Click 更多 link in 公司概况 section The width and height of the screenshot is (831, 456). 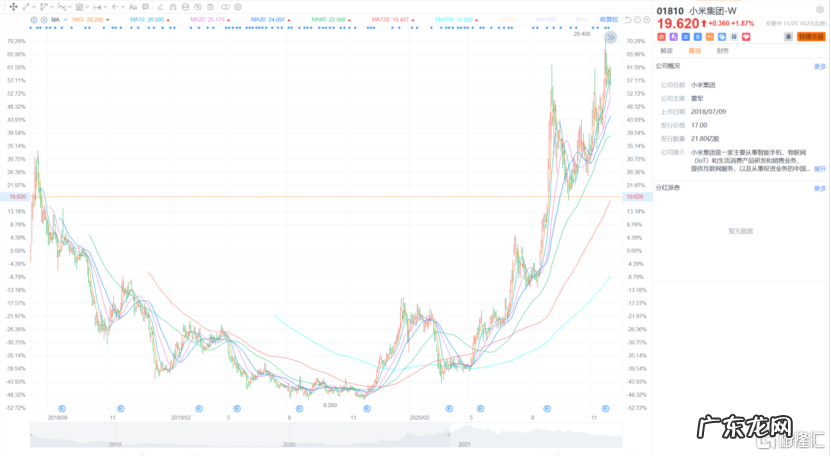[x=820, y=66]
